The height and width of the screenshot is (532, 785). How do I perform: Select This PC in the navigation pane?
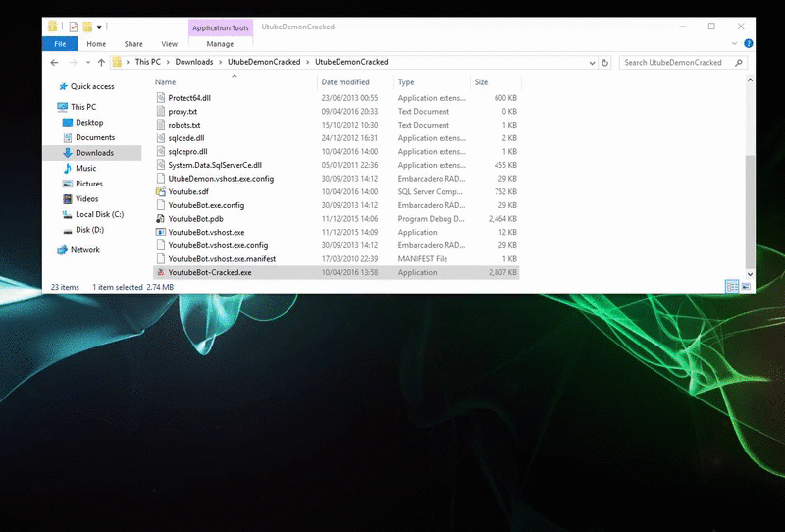83,107
